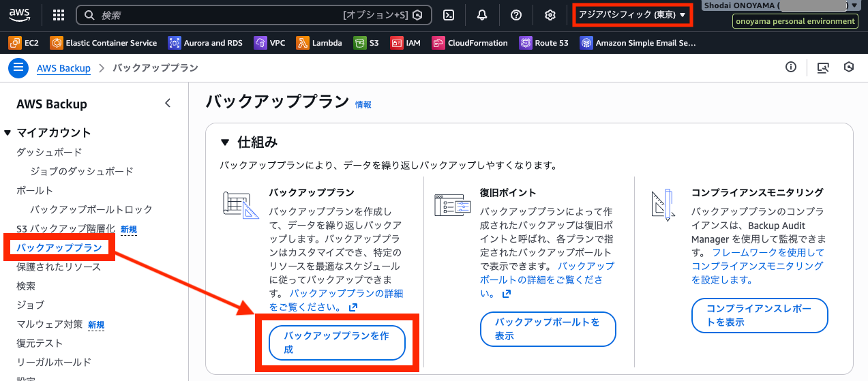Viewport: 868px width, 381px height.
Task: Select バックアッププラン in sidebar
Action: (59, 247)
